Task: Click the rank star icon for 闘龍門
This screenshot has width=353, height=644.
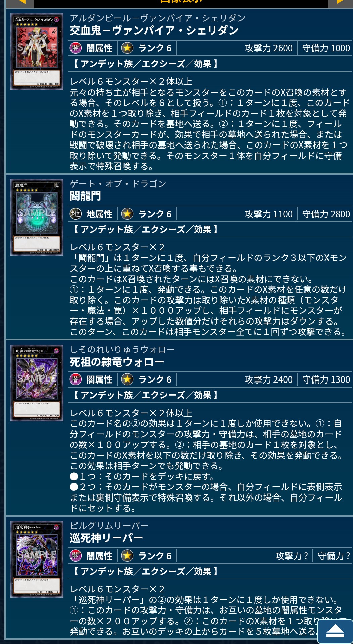Action: pos(127,214)
